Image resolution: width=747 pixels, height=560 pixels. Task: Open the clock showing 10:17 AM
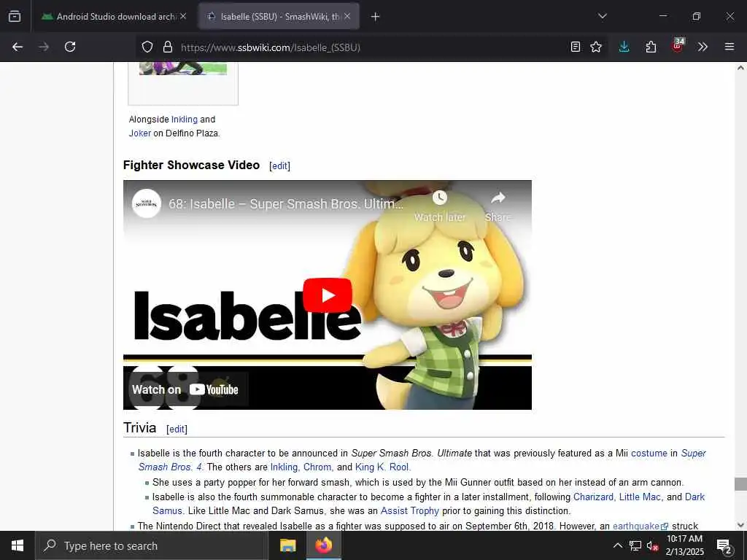[x=684, y=545]
